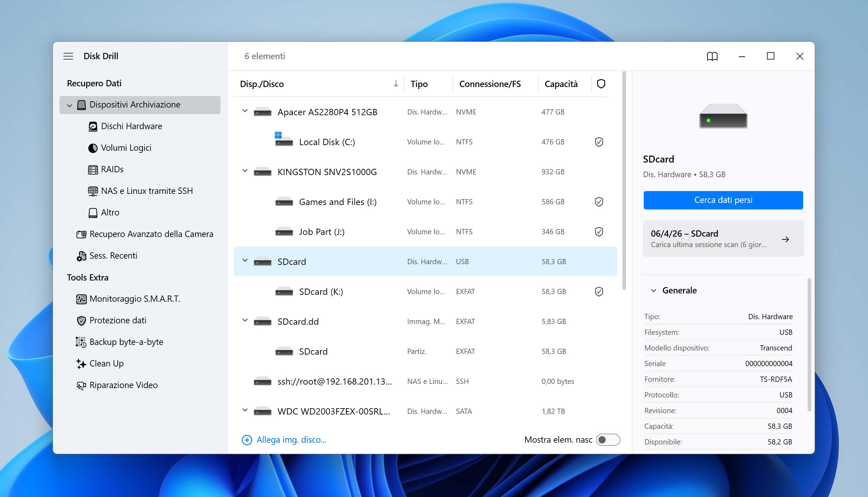
Task: Sort by Disp./Disco column arrow
Action: pyautogui.click(x=396, y=84)
